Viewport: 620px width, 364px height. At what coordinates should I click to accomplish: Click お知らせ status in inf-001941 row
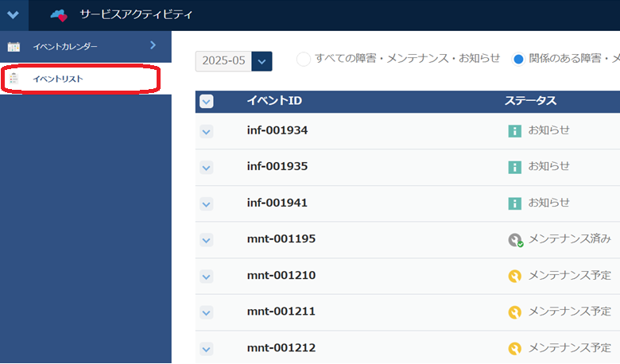[548, 203]
